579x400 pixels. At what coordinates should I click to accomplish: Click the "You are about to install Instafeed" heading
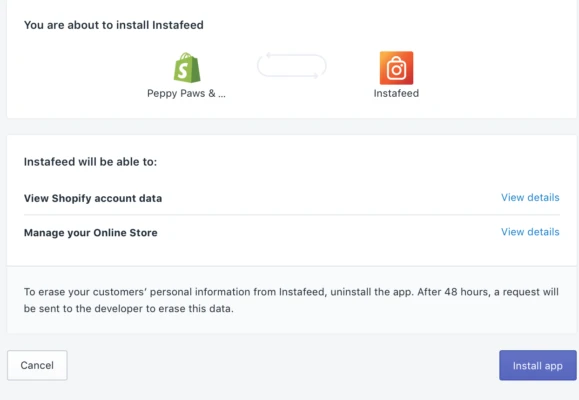[x=114, y=25]
